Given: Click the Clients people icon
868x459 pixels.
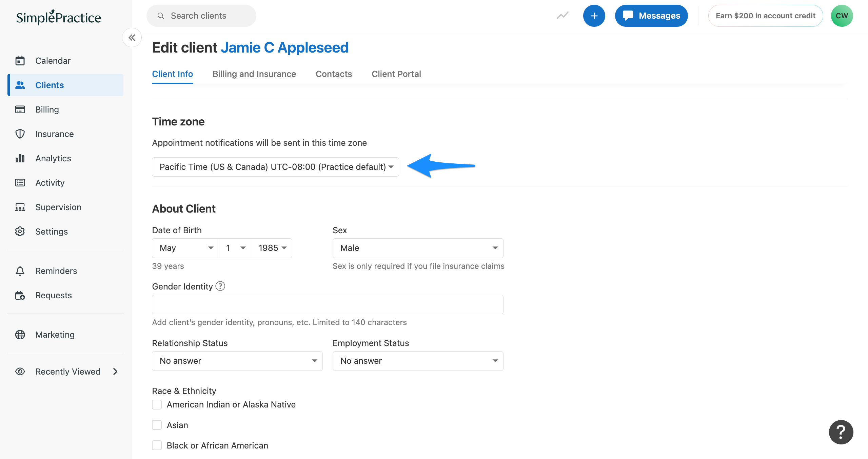Looking at the screenshot, I should pos(20,85).
